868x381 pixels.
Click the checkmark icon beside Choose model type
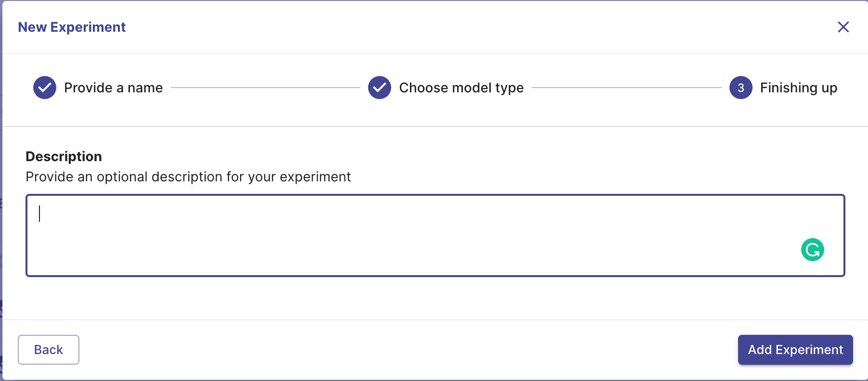click(x=380, y=88)
